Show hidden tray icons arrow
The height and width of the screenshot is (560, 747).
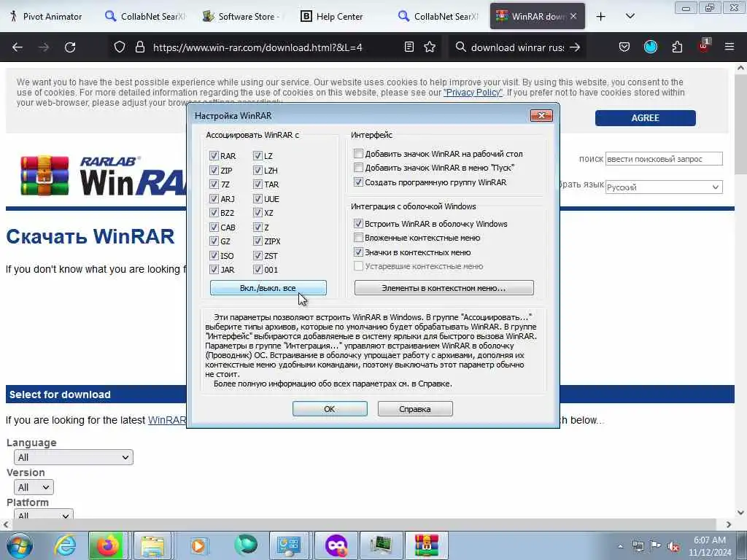(x=620, y=546)
